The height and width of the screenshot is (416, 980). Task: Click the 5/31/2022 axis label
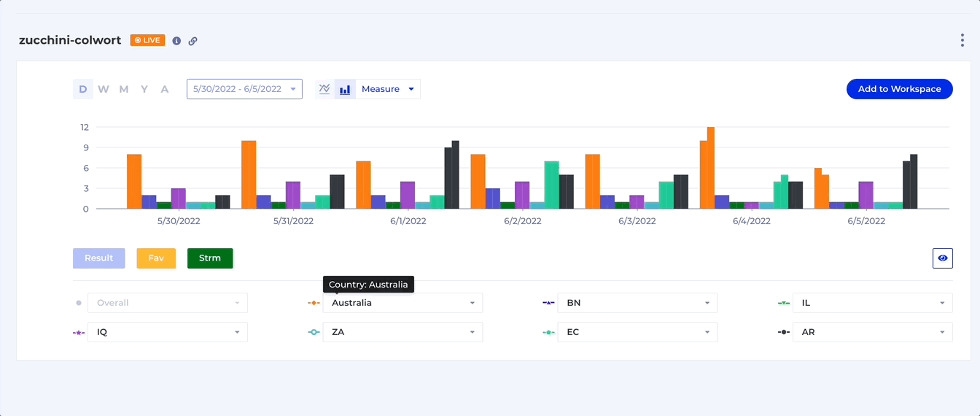point(293,221)
